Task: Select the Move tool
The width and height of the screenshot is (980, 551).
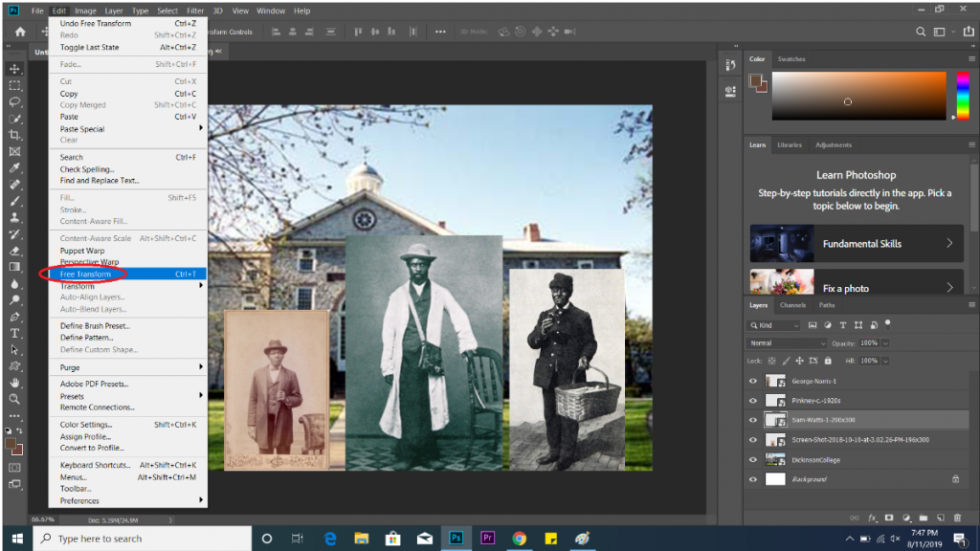Action: click(x=14, y=69)
